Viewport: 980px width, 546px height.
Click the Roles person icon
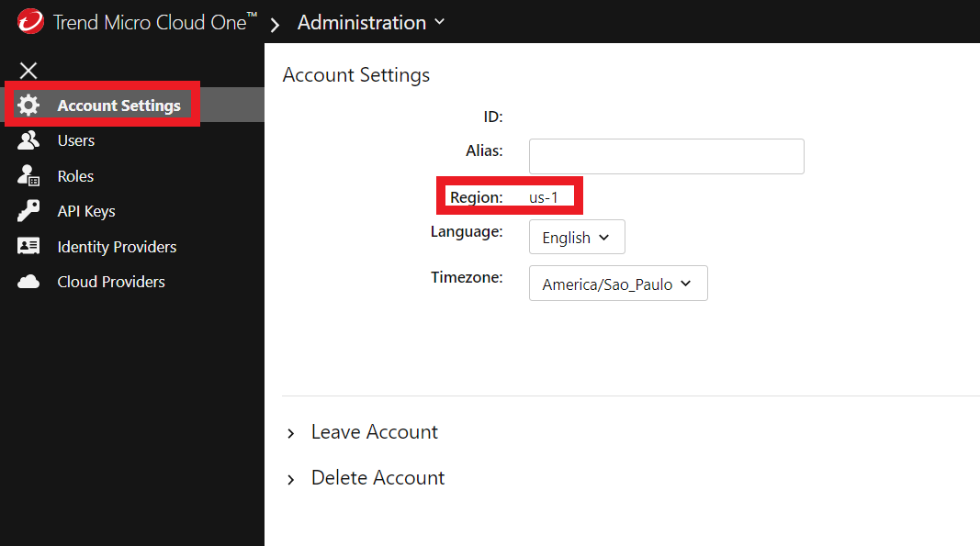(28, 175)
